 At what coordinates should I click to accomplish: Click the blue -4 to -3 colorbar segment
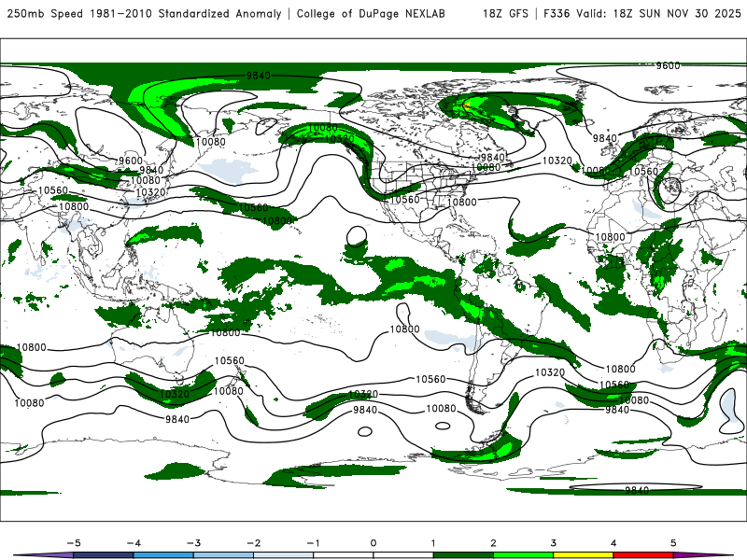point(163,555)
